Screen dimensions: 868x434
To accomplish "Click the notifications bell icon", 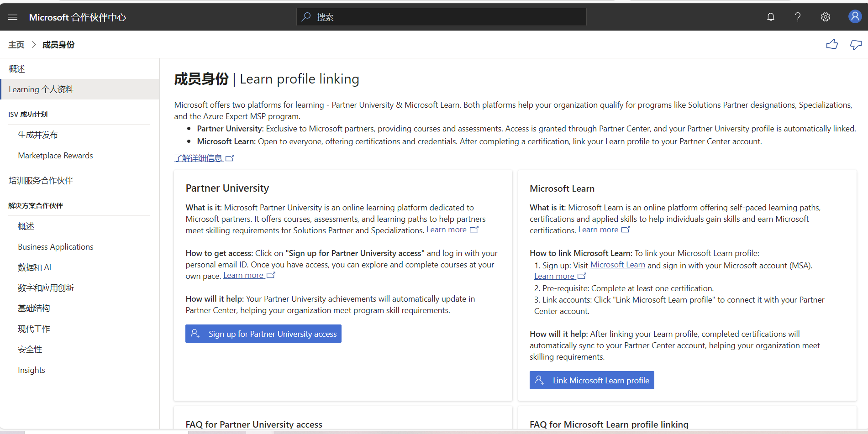I will tap(771, 17).
